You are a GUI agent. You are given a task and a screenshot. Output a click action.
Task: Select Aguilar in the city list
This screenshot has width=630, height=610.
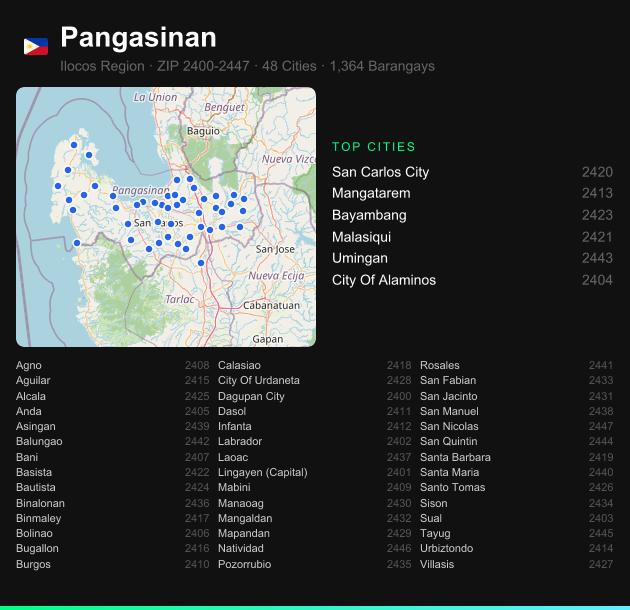(112, 380)
